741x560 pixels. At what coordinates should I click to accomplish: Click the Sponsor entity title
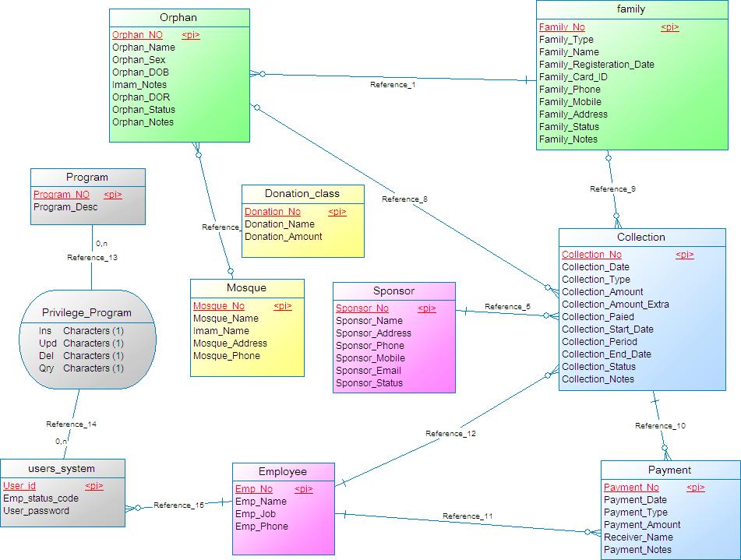[393, 291]
